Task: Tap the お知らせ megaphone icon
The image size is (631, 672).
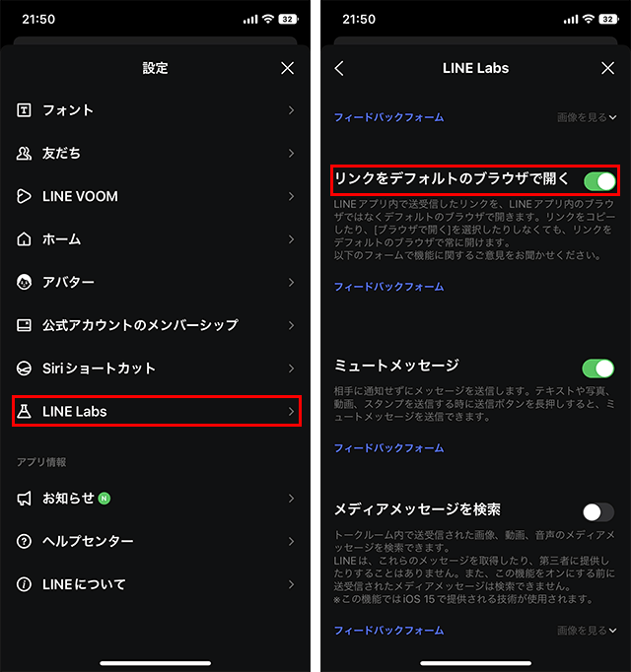Action: pyautogui.click(x=24, y=499)
